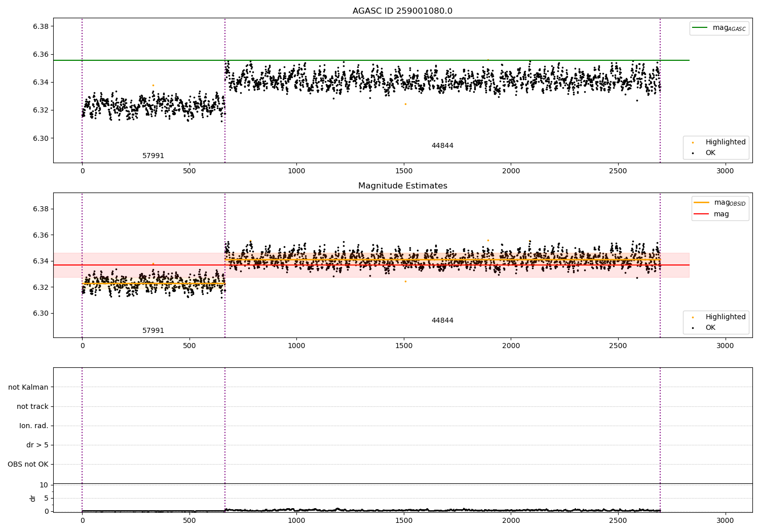Click the 'Ion. rad.' axis label

click(x=34, y=426)
